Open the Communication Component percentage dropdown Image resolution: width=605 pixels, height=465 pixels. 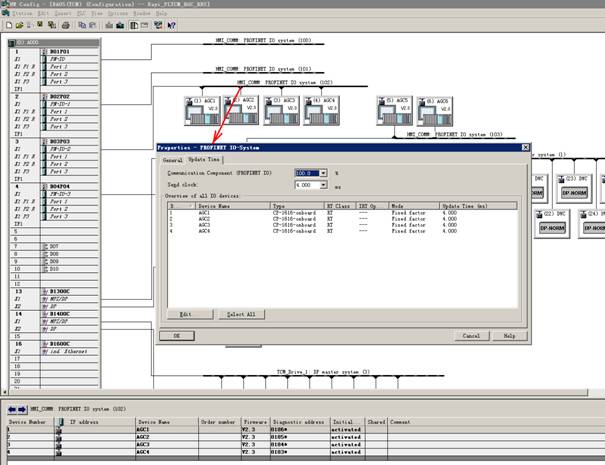(320, 174)
